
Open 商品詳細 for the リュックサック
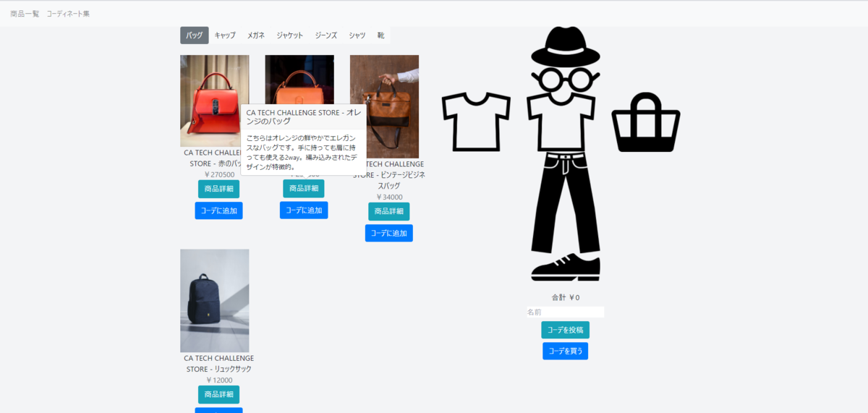click(x=218, y=394)
